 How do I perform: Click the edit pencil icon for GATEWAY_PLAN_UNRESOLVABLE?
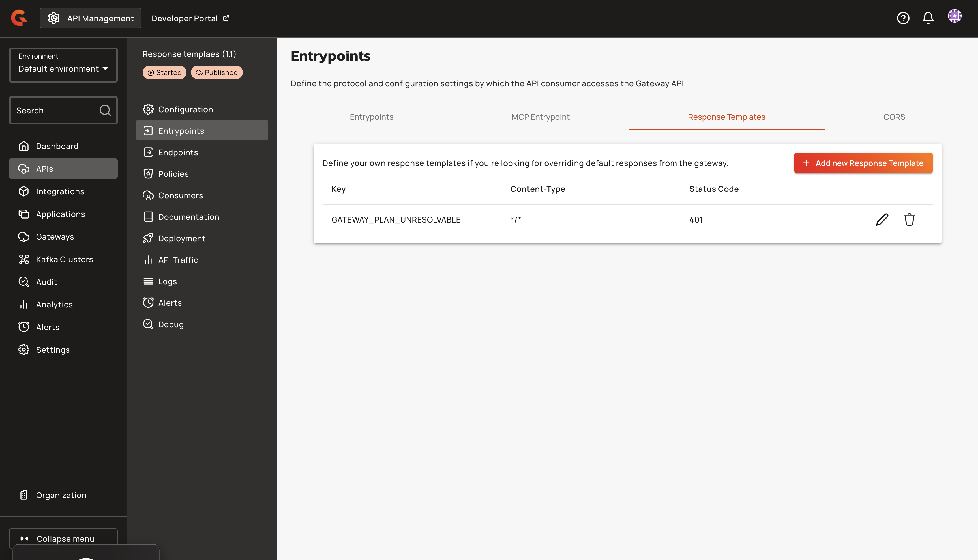click(x=882, y=219)
